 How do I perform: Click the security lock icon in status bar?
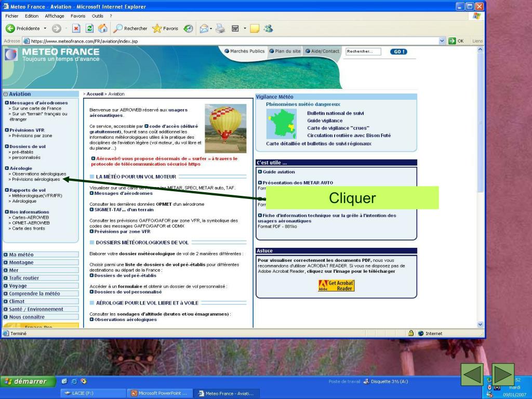point(411,333)
